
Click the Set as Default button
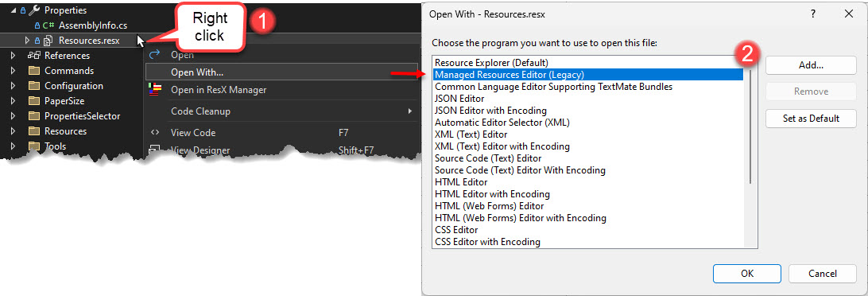pos(811,118)
